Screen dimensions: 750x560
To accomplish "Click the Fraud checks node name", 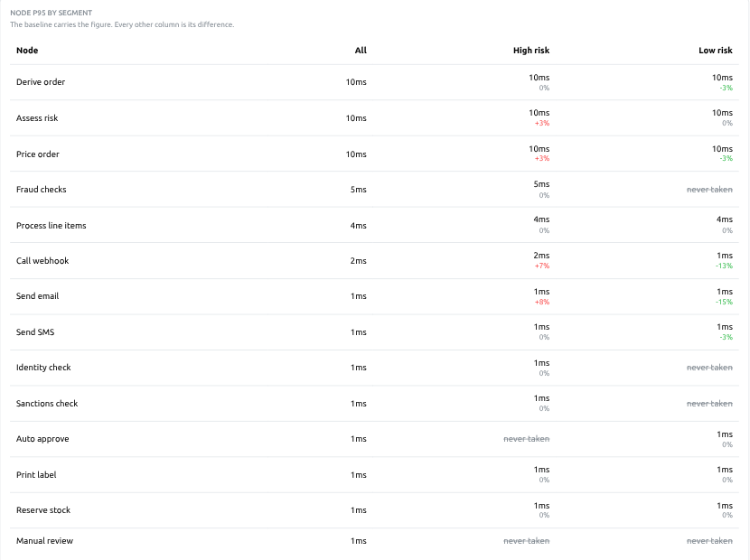I will [42, 190].
